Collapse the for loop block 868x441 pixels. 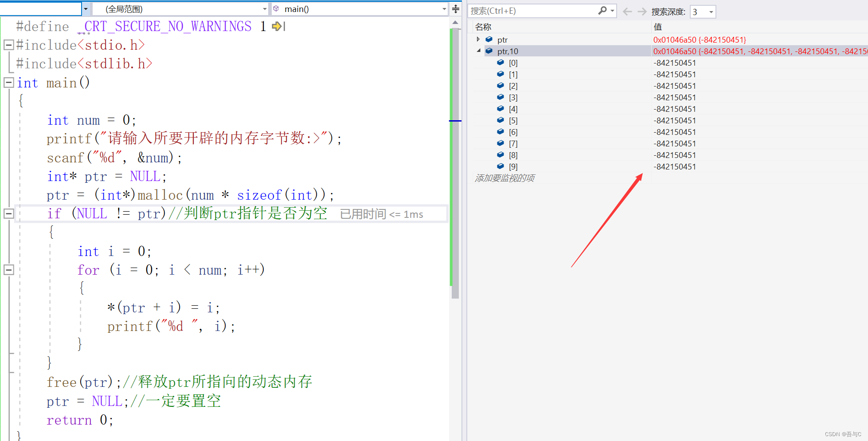8,270
